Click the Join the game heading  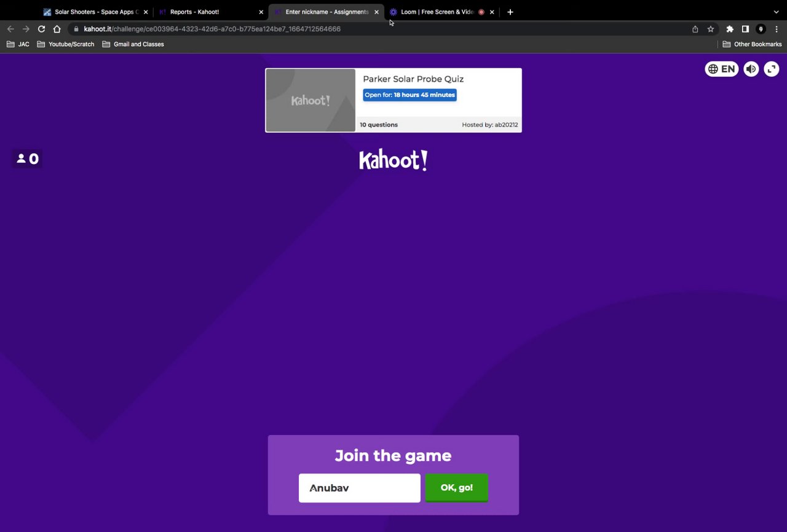coord(393,456)
